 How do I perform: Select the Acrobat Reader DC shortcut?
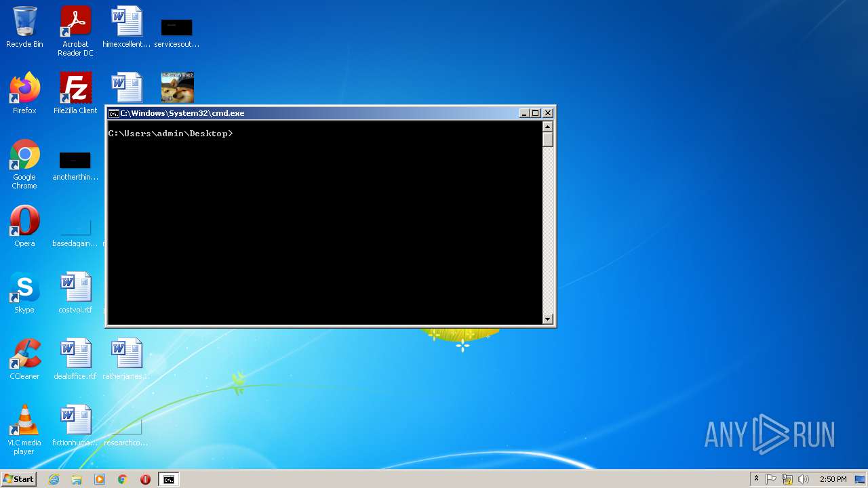[x=75, y=31]
